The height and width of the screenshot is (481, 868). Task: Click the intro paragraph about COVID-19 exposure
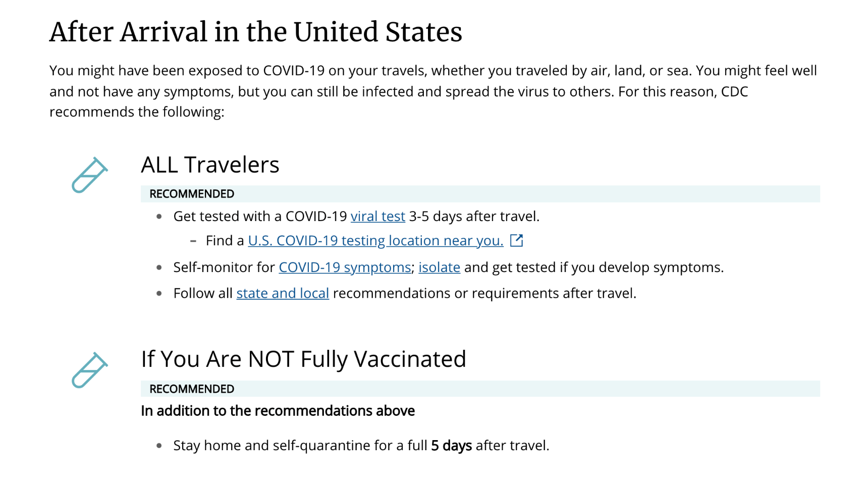pyautogui.click(x=433, y=91)
